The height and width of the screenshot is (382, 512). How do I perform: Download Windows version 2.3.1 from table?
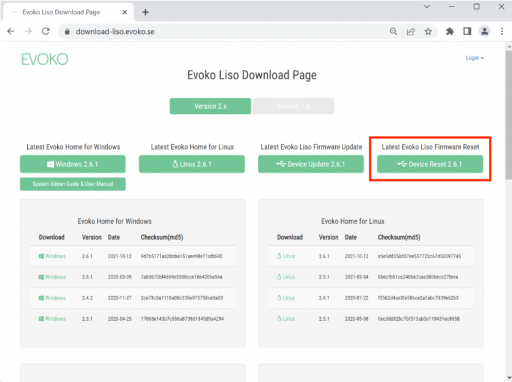pyautogui.click(x=52, y=319)
